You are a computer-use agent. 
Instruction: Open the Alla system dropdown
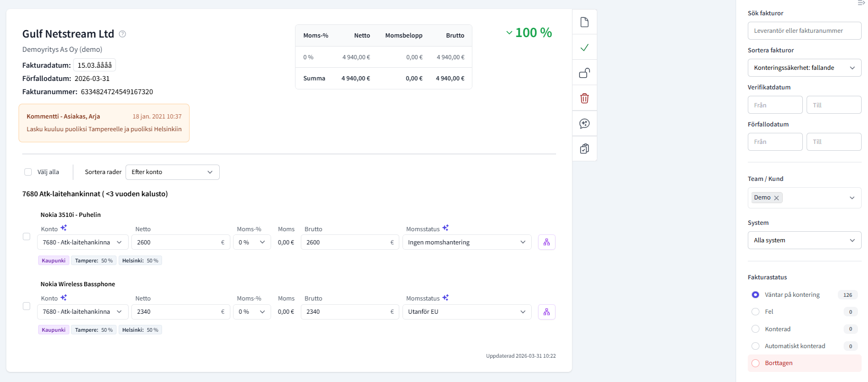[x=804, y=240]
